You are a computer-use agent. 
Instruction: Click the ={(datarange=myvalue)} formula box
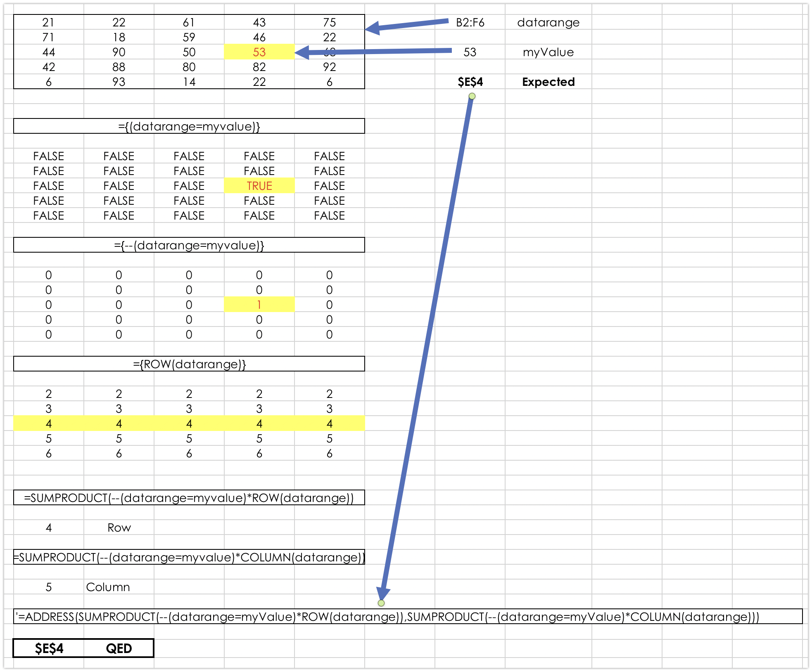coord(189,126)
